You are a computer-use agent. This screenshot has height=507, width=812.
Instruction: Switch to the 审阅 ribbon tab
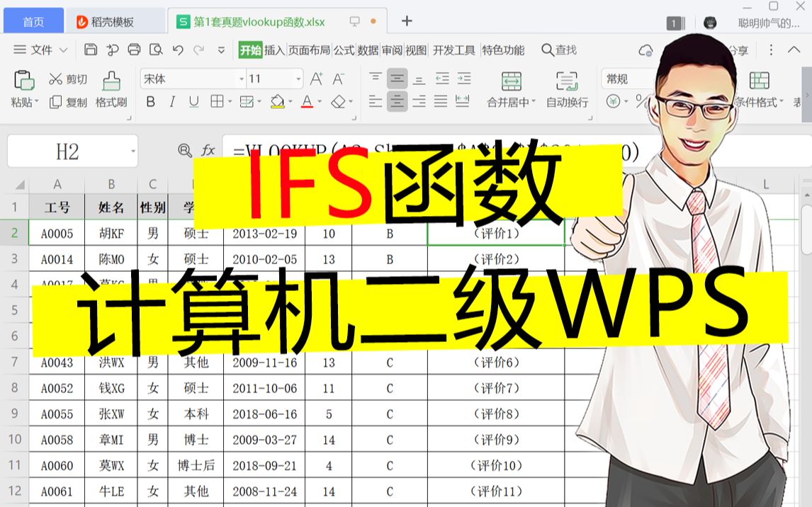click(392, 50)
